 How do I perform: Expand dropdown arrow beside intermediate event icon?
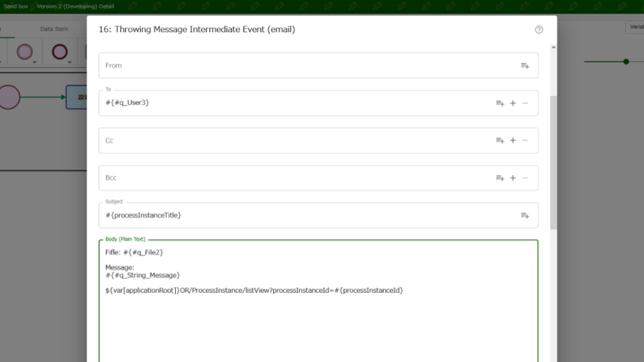click(70, 62)
